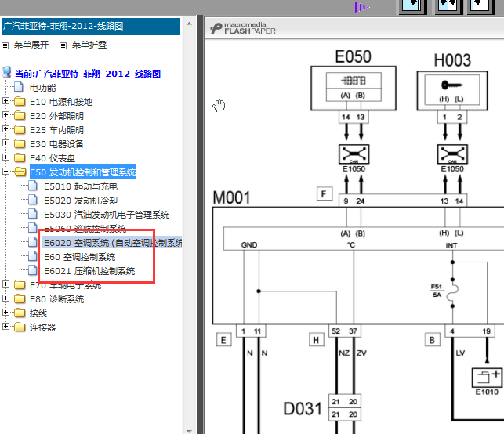Click the 连接器 folder icon
This screenshot has height=434, width=504.
point(20,327)
